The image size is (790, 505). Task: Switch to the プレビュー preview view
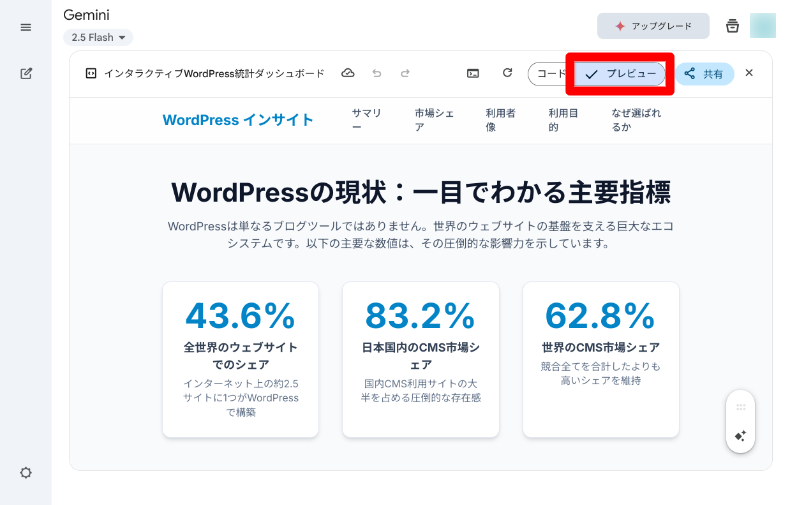(x=620, y=74)
